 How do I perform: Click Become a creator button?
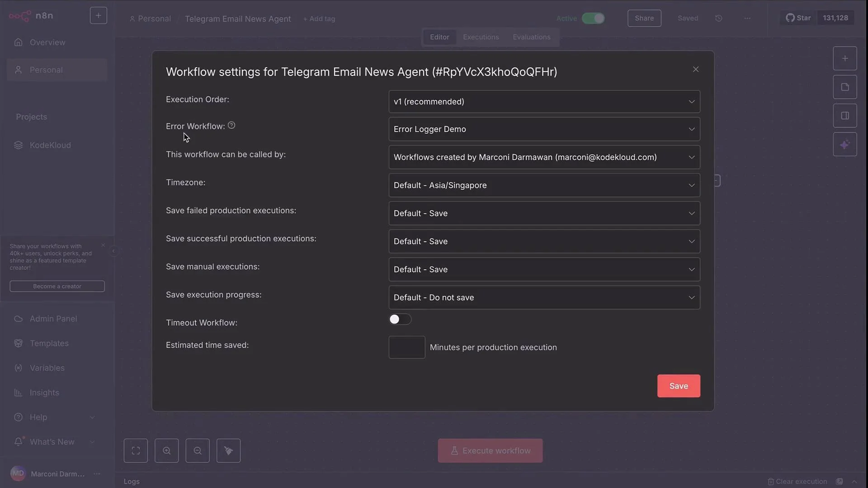(57, 286)
